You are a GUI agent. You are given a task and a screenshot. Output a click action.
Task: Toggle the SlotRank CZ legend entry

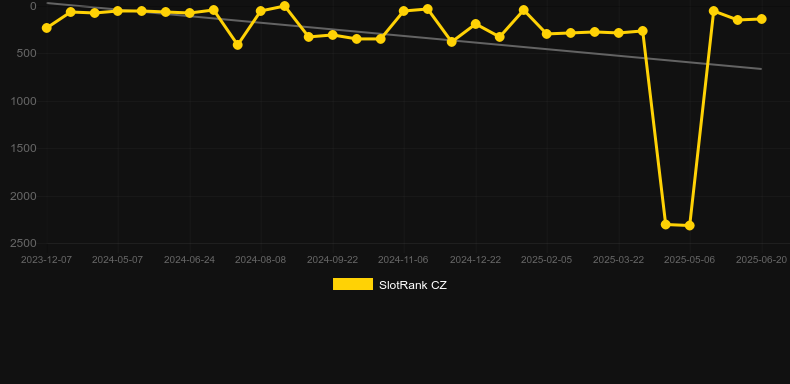point(389,285)
